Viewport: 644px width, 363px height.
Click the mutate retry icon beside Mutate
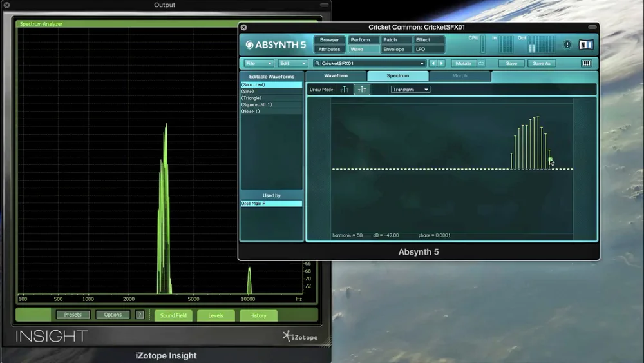coord(481,63)
